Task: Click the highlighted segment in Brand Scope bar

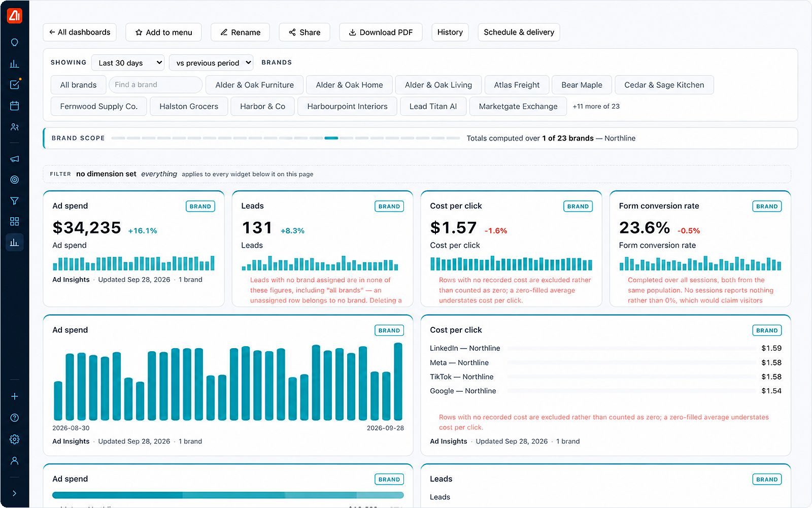Action: coord(331,138)
